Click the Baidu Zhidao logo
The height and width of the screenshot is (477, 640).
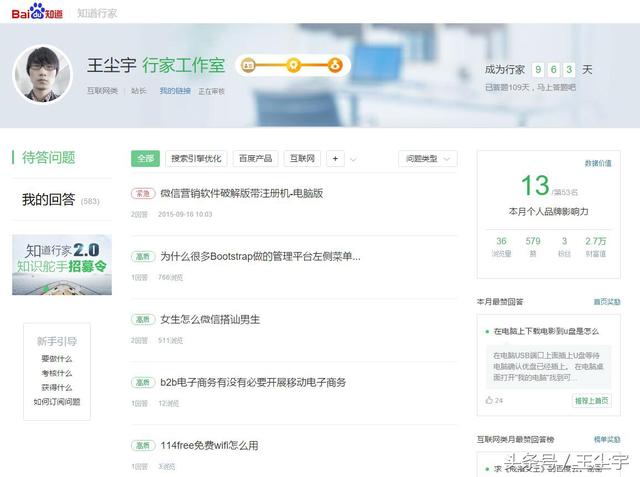(x=37, y=11)
